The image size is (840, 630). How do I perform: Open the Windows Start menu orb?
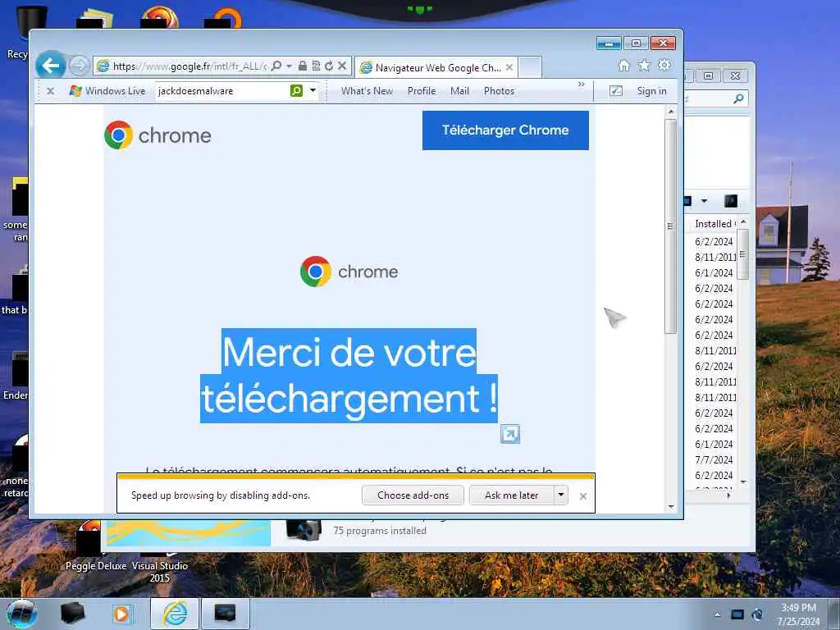click(x=21, y=614)
